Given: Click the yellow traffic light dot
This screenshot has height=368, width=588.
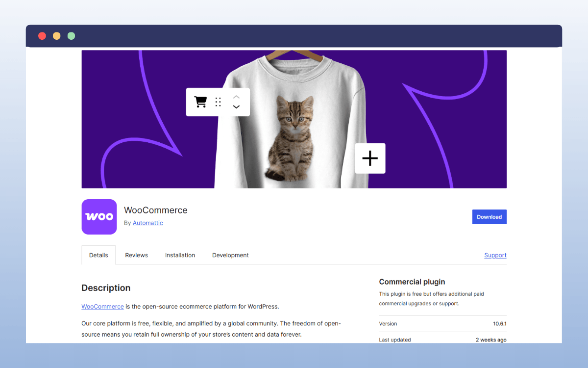Looking at the screenshot, I should (x=56, y=36).
